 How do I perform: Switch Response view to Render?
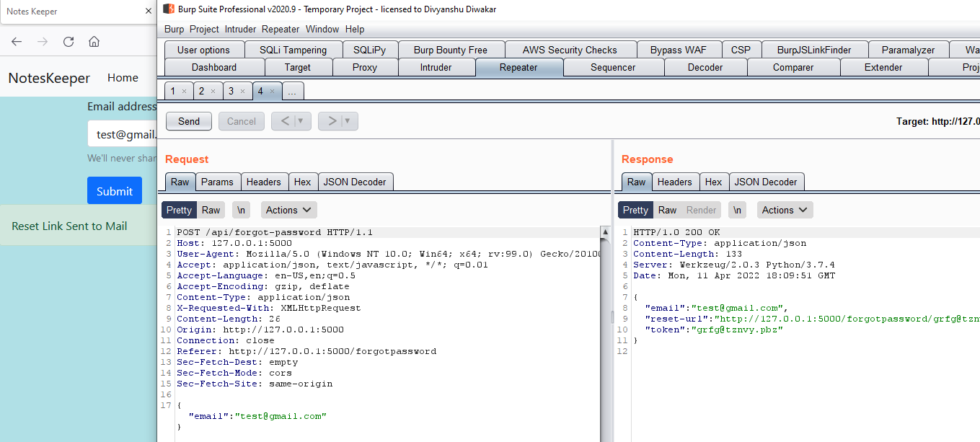pos(702,210)
